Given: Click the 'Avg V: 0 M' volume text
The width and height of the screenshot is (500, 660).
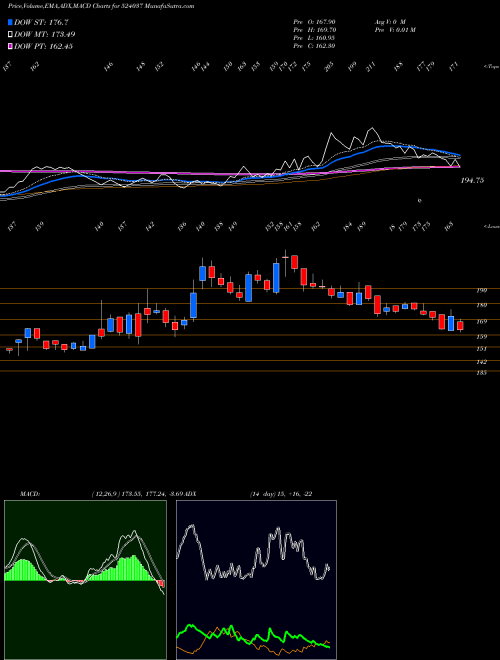Looking at the screenshot, I should coord(390,21).
